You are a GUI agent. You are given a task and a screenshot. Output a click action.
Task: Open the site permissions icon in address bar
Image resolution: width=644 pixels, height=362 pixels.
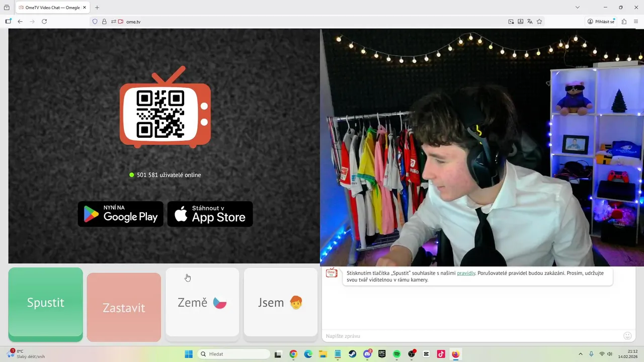114,22
